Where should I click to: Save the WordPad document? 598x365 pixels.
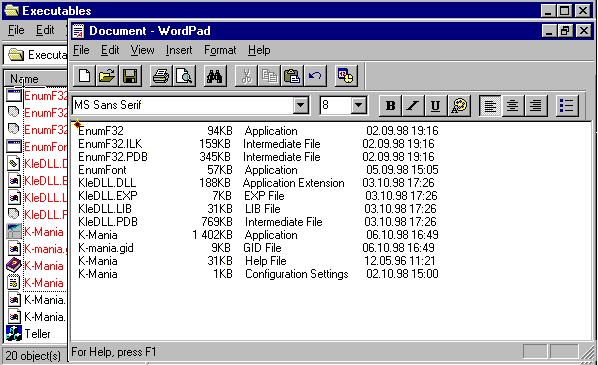[x=130, y=76]
